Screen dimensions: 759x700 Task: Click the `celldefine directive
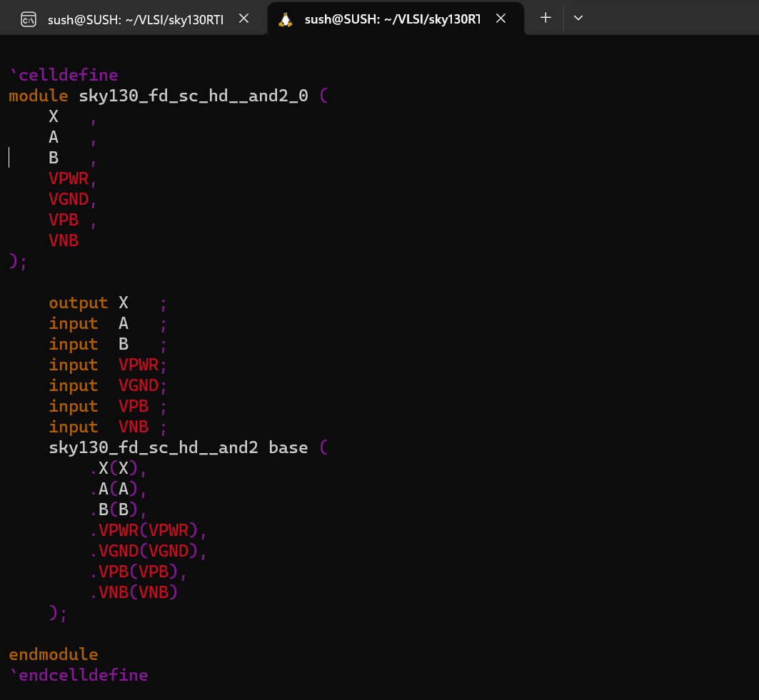[63, 74]
